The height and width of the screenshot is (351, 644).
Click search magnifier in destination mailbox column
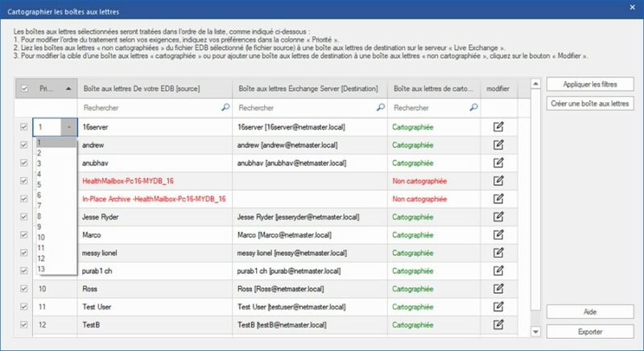coord(381,107)
